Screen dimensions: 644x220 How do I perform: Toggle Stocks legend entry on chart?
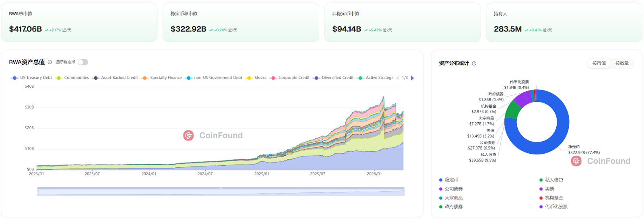point(256,78)
